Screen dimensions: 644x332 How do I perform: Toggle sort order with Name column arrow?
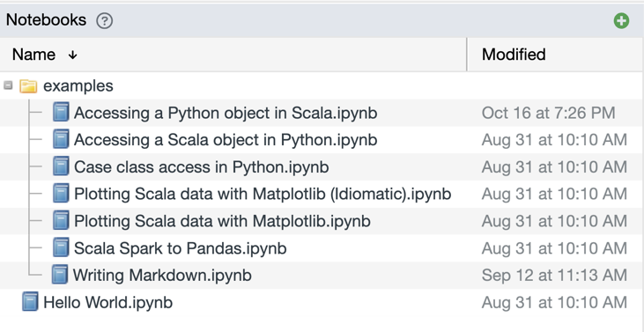pos(73,55)
